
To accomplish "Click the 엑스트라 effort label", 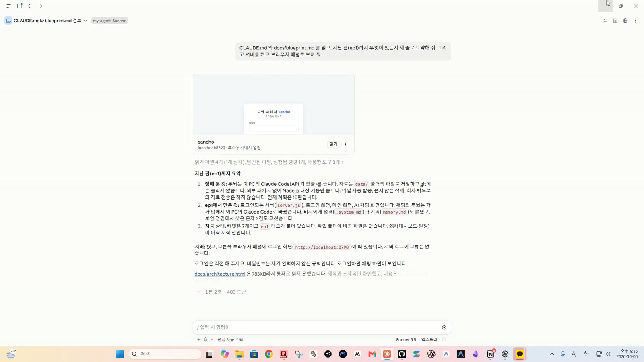I will (x=429, y=340).
